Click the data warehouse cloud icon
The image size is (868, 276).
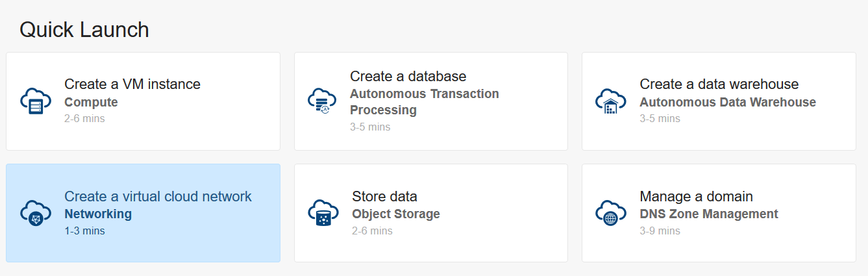(610, 101)
